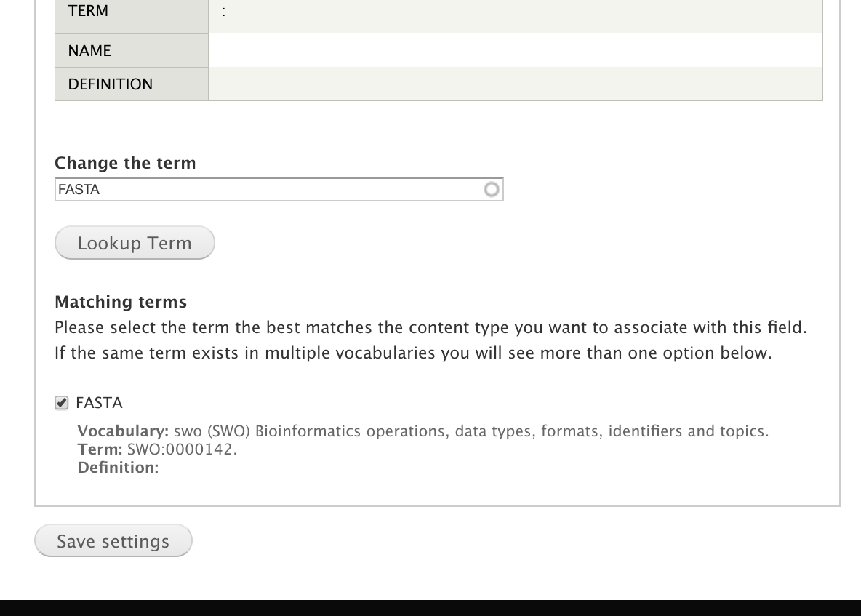Screen dimensions: 861x616
Task: Click the Vocabulary swo (SWO) description line
Action: pyautogui.click(x=423, y=431)
